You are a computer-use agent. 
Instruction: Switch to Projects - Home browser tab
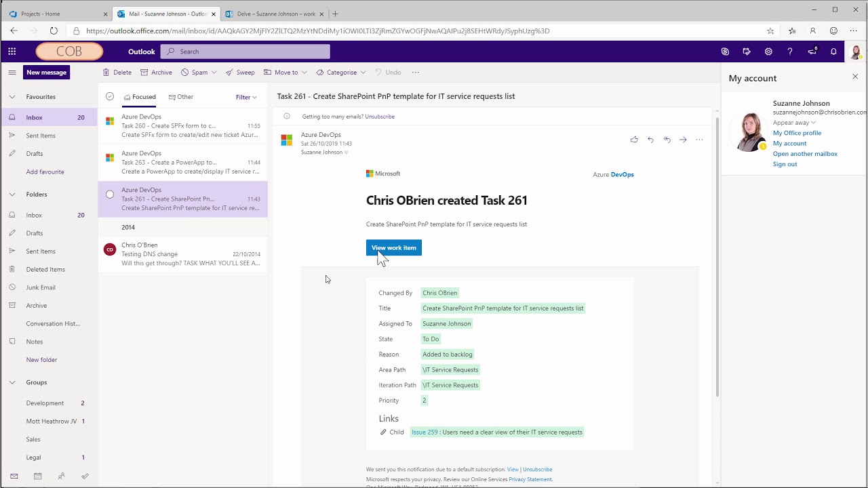coord(57,14)
